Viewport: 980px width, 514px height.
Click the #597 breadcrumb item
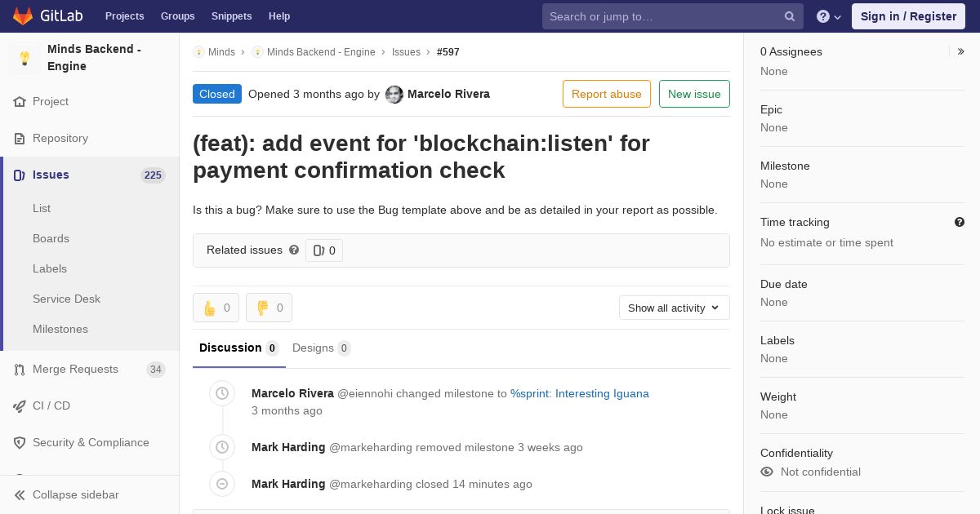point(448,52)
